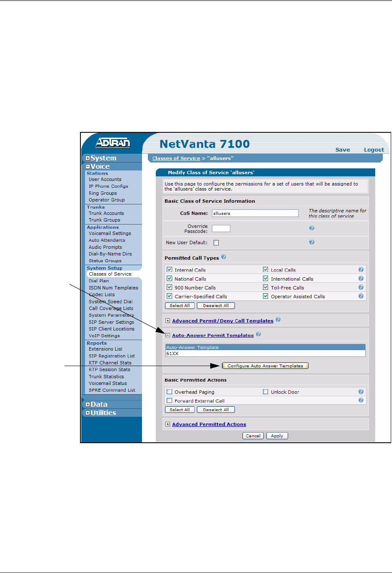The height and width of the screenshot is (573, 392).
Task: Click Select All under Basic Permitted Actions
Action: pos(180,410)
